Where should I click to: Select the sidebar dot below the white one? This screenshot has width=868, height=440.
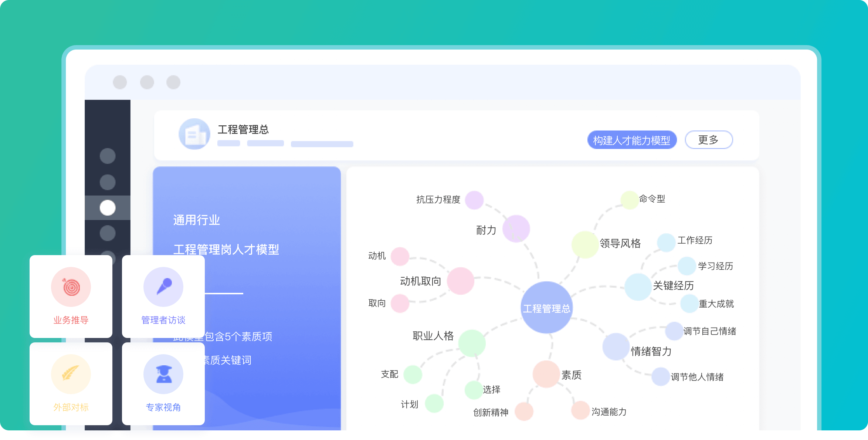108,233
